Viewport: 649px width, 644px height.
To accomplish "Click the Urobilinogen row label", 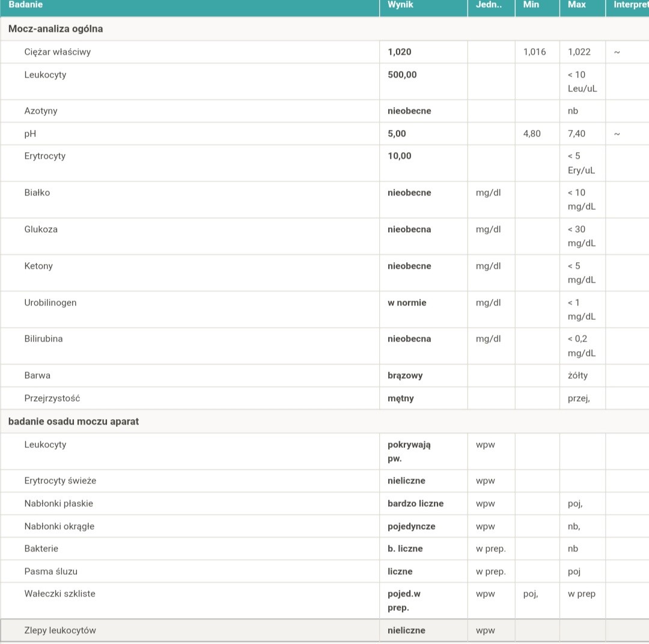I will pos(50,302).
